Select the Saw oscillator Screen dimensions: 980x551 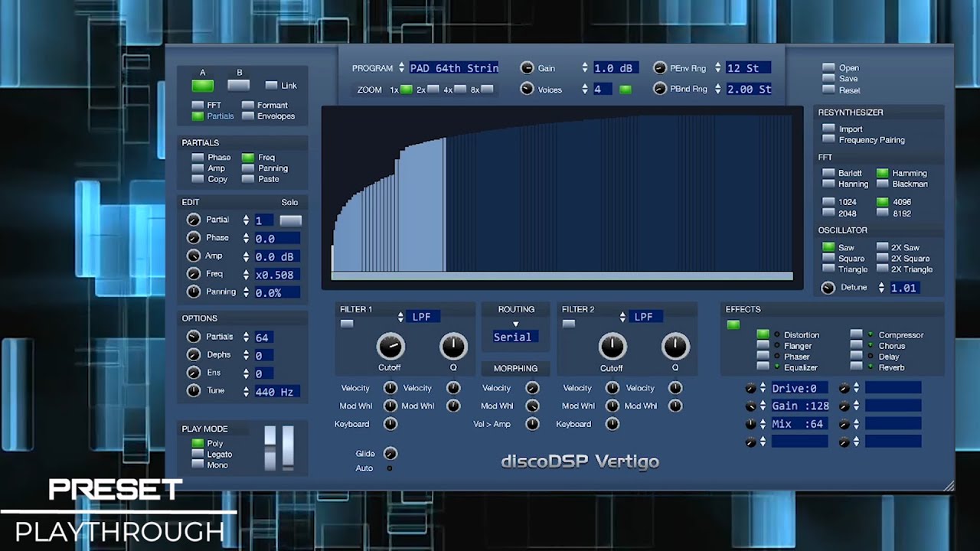click(828, 248)
